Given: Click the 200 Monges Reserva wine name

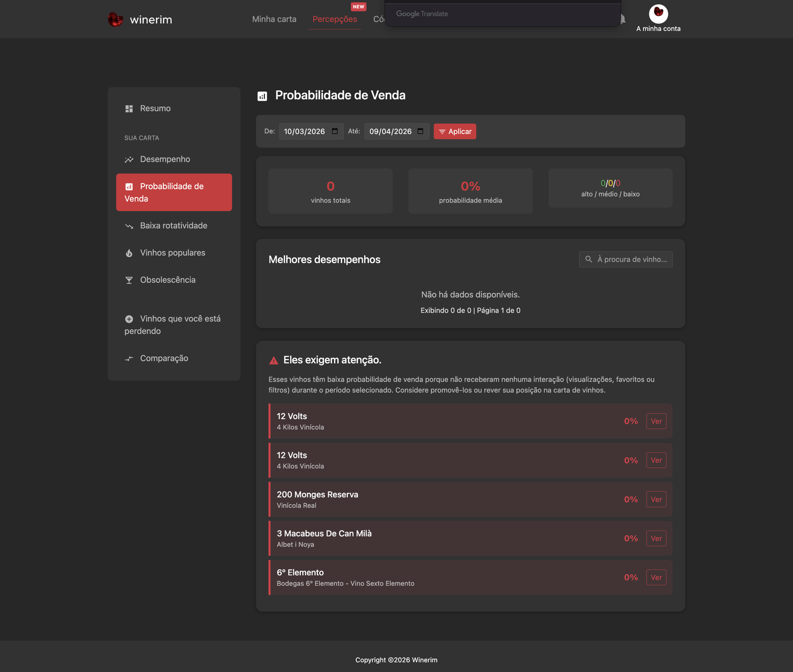Looking at the screenshot, I should tap(317, 494).
